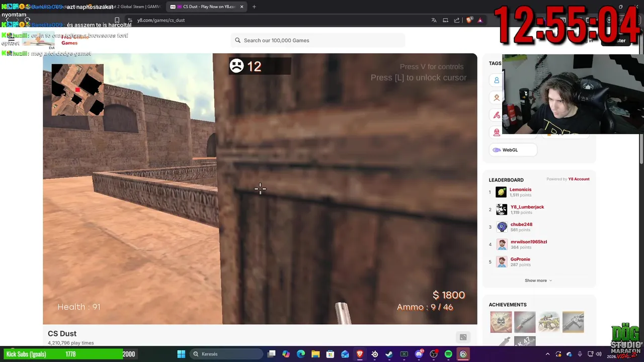Viewport: 644px width, 362px height.
Task: Click the search magnifier icon on Y8
Action: coord(237,40)
